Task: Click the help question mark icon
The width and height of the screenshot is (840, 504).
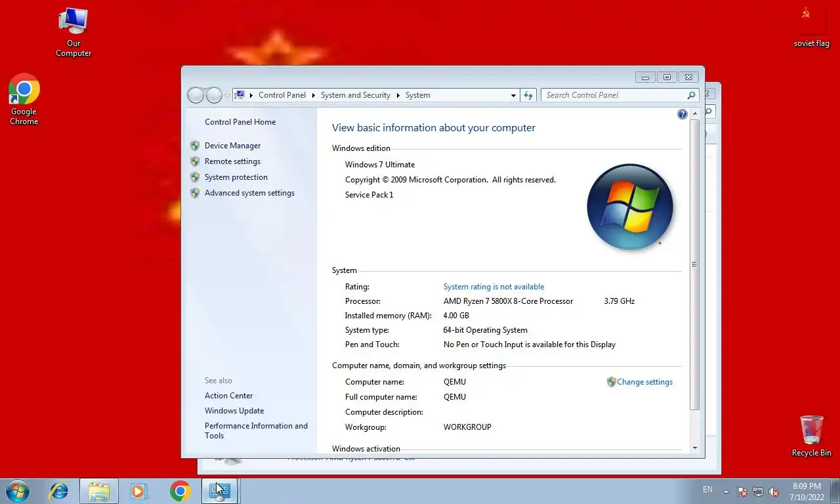Action: click(x=682, y=114)
